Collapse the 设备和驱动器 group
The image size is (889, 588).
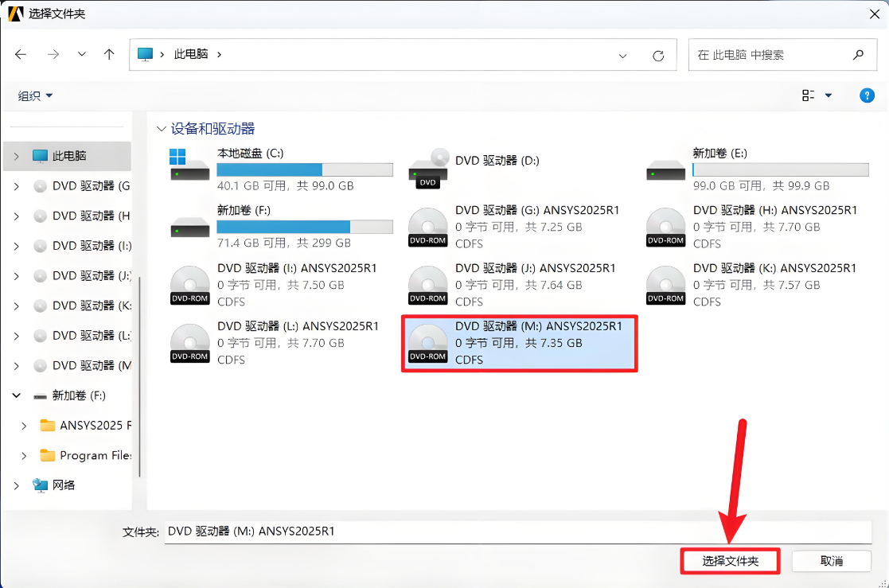pos(162,129)
